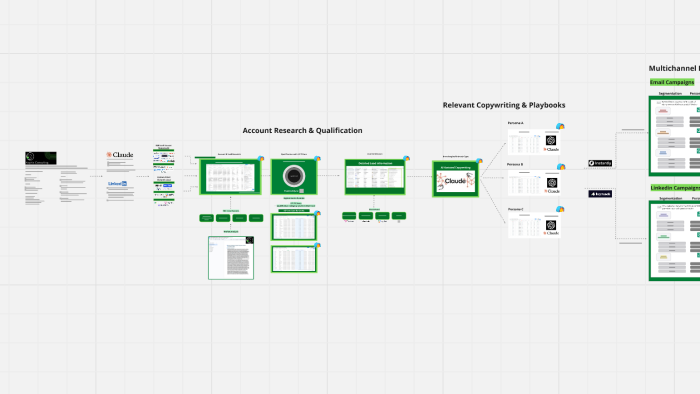
Task: Click Claude logo in Persona C card
Action: [x=551, y=233]
